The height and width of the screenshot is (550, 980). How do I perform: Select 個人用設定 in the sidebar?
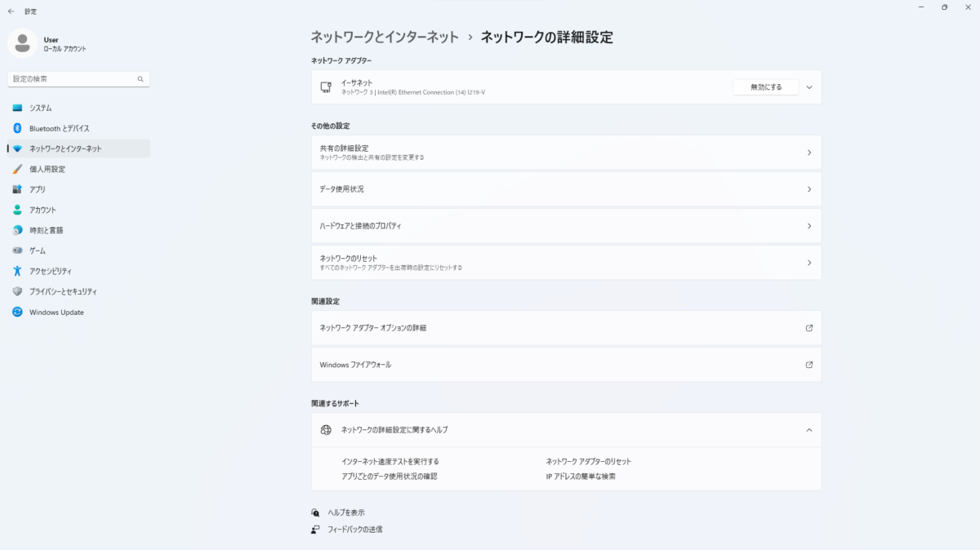pos(78,169)
